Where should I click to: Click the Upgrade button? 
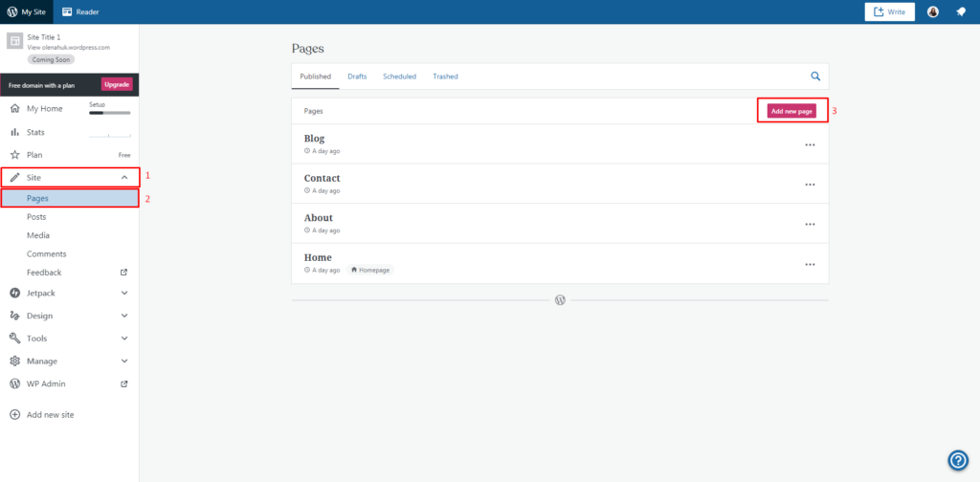point(117,84)
